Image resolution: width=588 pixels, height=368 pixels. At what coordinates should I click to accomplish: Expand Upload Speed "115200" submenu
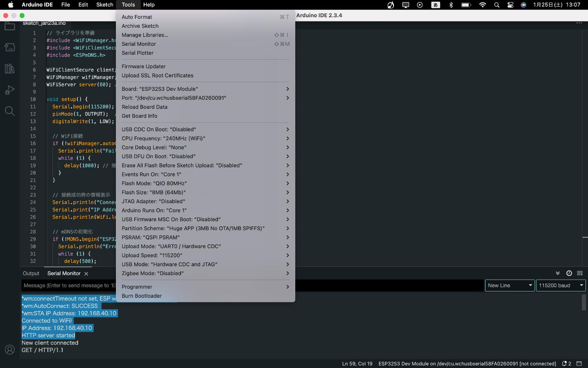(x=205, y=256)
